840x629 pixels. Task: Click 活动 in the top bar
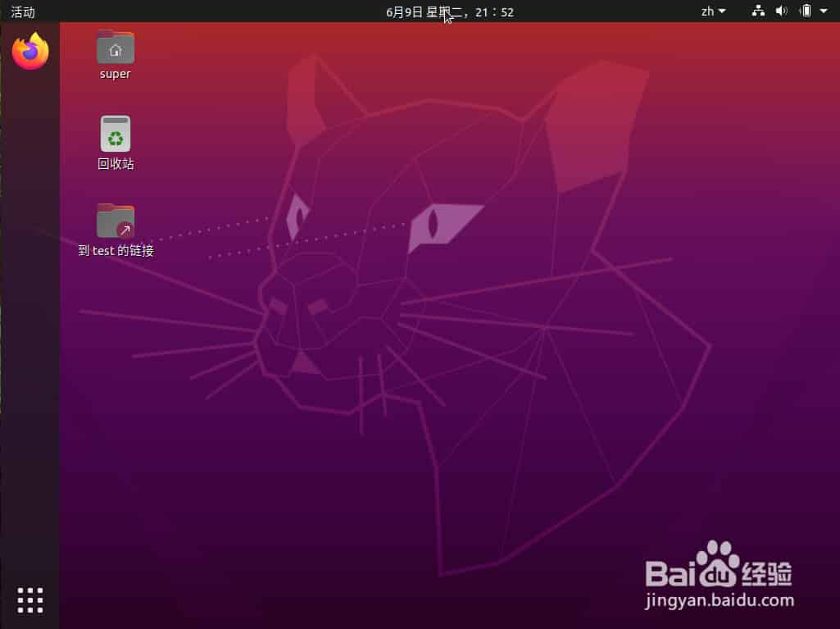21,11
